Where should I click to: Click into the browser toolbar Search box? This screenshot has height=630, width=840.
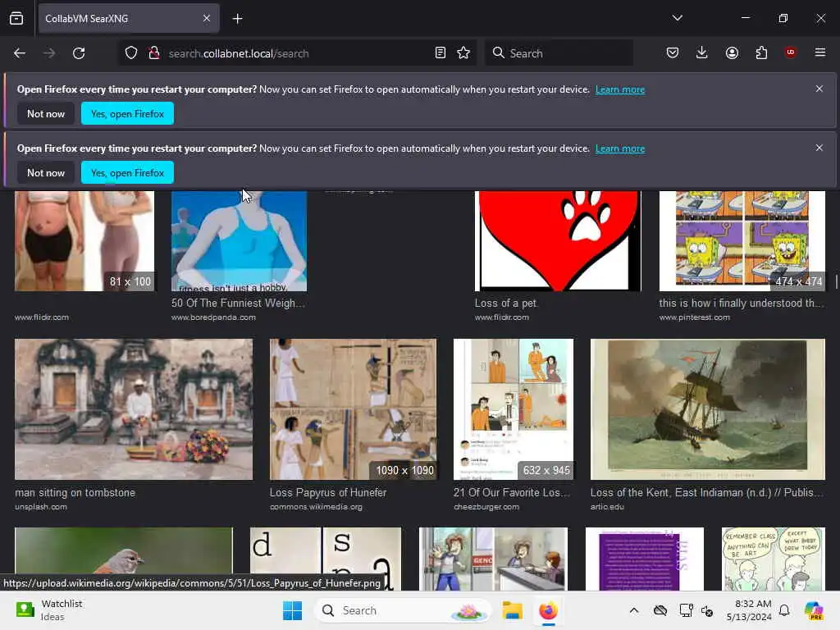click(559, 53)
